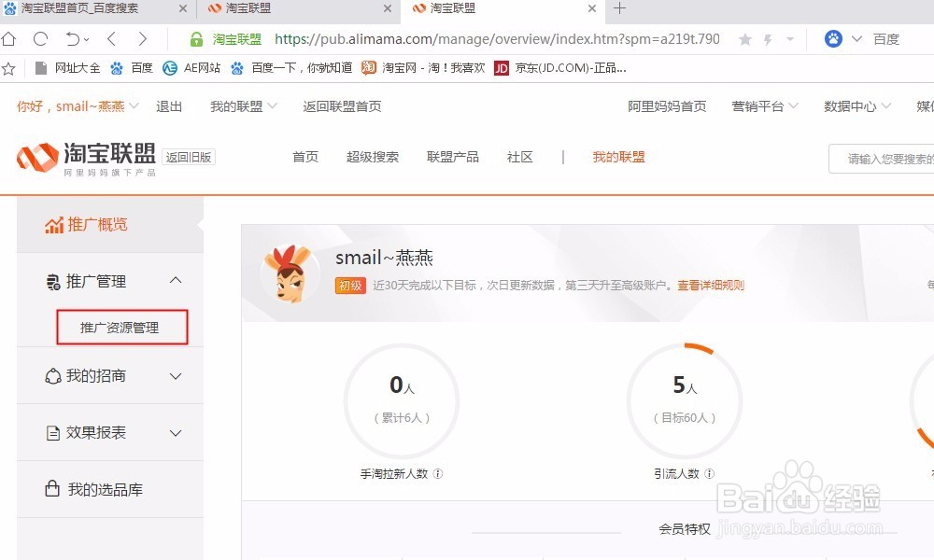The width and height of the screenshot is (934, 560).
Task: Click the 淘宝联盟 logo
Action: coord(86,159)
